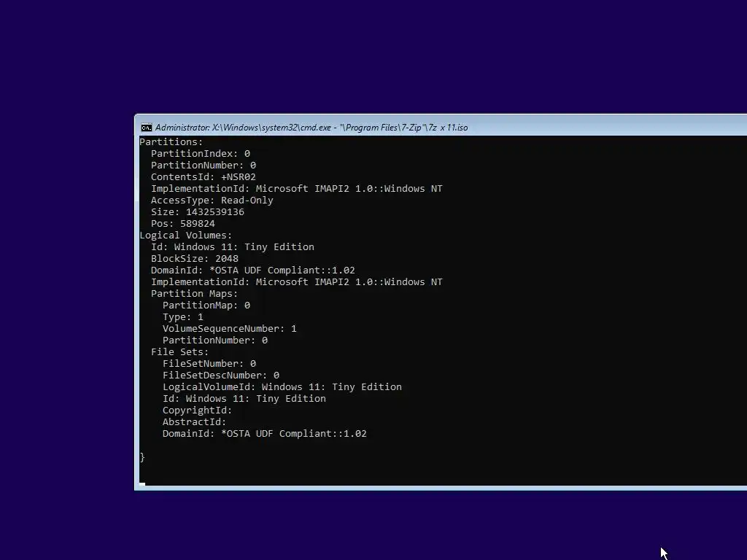Click the "AbstractId:" line

tap(194, 422)
